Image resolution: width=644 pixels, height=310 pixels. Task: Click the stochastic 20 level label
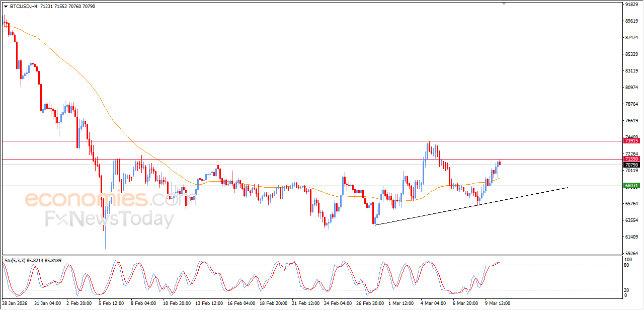[627, 290]
